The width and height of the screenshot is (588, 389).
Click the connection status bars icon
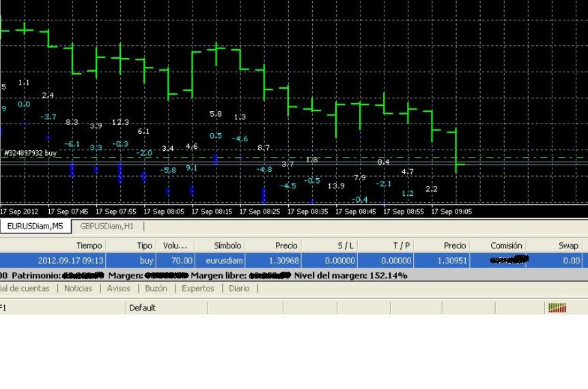point(557,308)
